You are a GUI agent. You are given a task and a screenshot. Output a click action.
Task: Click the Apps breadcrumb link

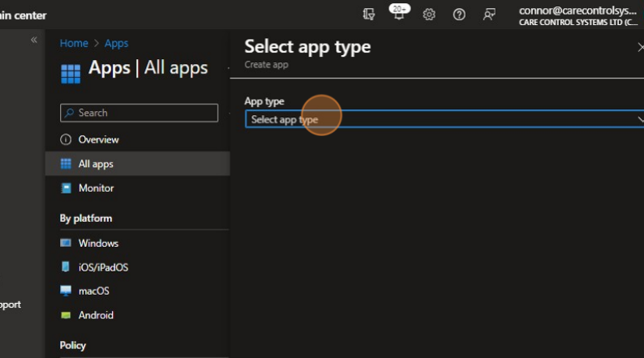coord(116,43)
